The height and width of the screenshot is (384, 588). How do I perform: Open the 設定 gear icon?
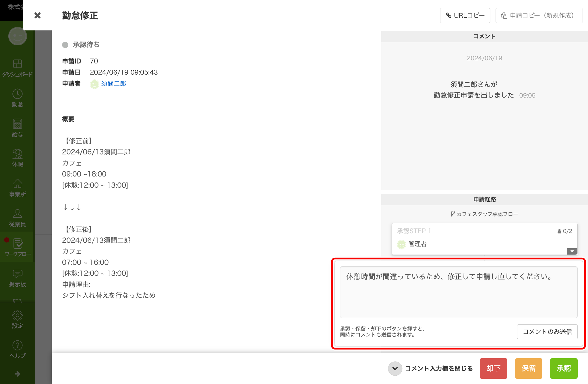[17, 315]
